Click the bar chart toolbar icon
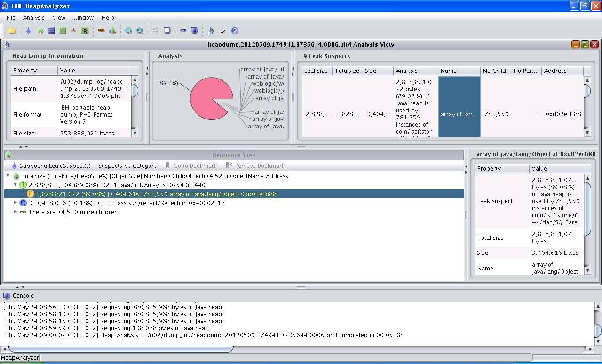 point(112,31)
